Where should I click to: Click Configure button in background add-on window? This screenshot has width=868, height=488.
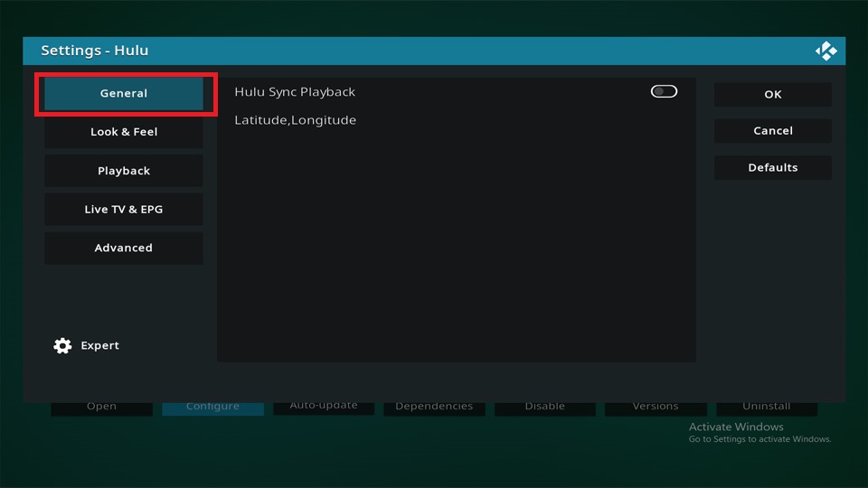(x=212, y=408)
